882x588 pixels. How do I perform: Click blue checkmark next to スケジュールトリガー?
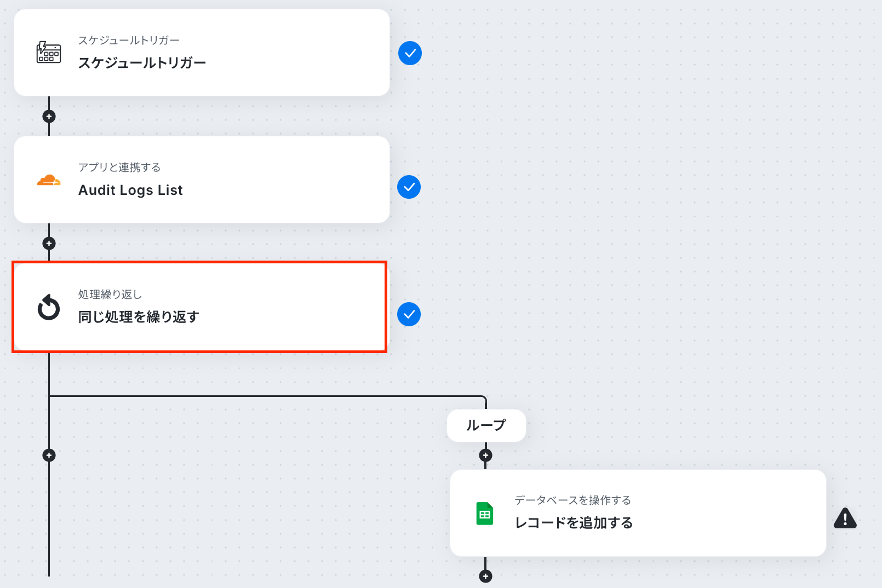pyautogui.click(x=410, y=53)
